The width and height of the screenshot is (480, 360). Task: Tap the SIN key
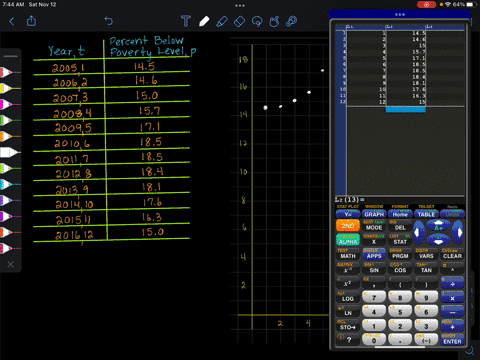tap(374, 270)
